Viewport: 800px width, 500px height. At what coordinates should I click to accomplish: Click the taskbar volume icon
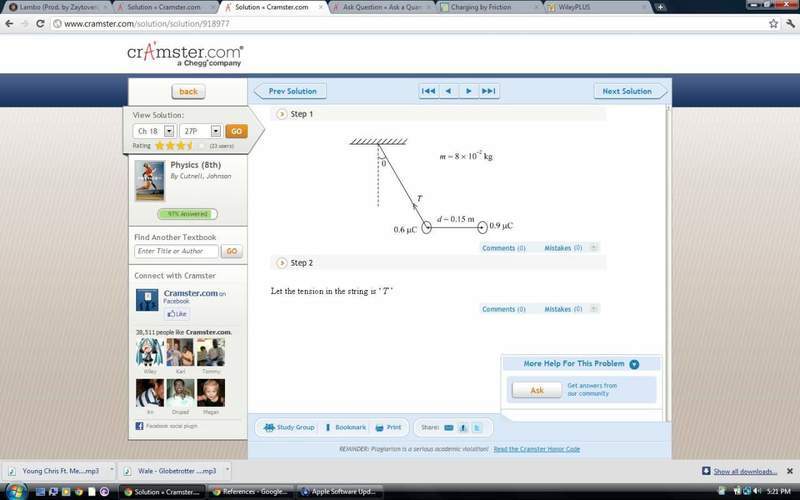758,491
